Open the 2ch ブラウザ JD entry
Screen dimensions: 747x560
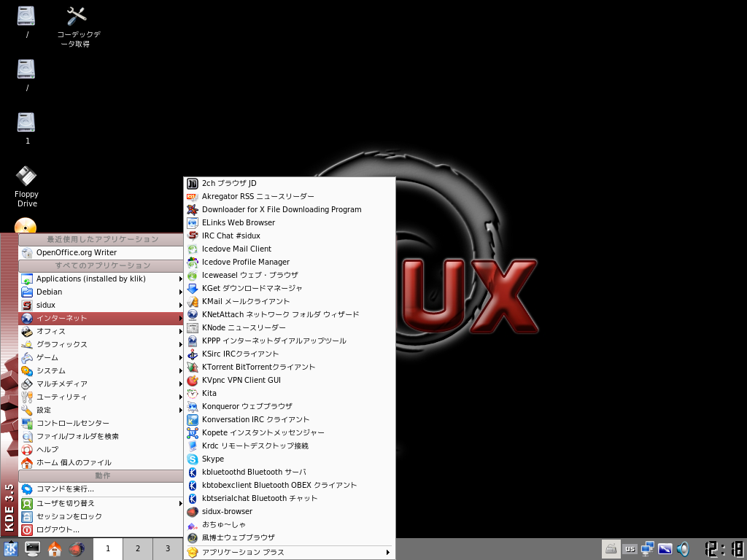click(289, 183)
